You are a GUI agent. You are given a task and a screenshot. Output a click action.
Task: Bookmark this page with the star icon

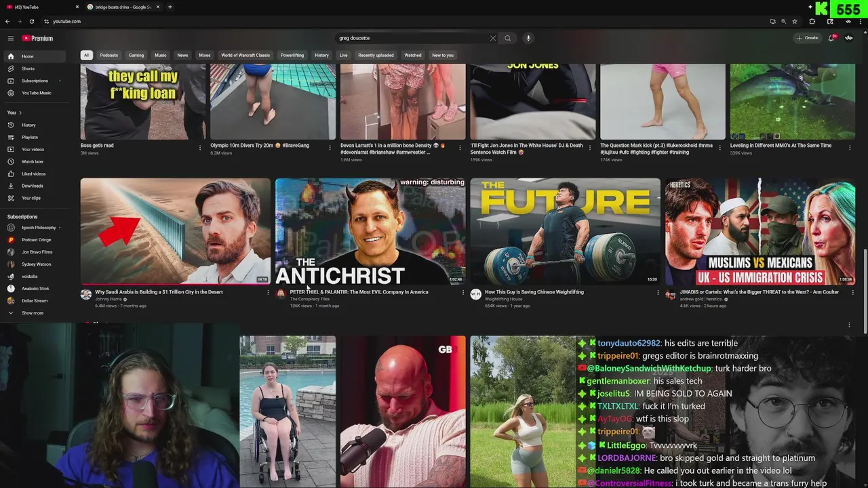[795, 21]
